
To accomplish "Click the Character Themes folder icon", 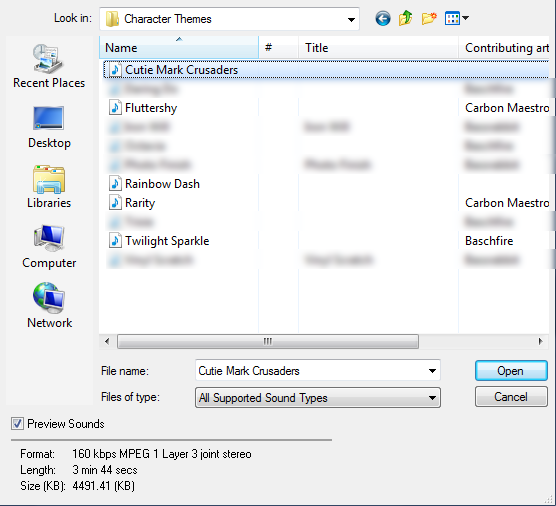I will tap(112, 19).
